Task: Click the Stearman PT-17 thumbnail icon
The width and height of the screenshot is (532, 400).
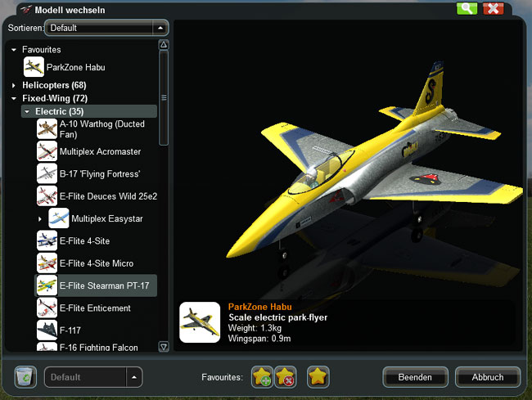Action: [x=47, y=285]
